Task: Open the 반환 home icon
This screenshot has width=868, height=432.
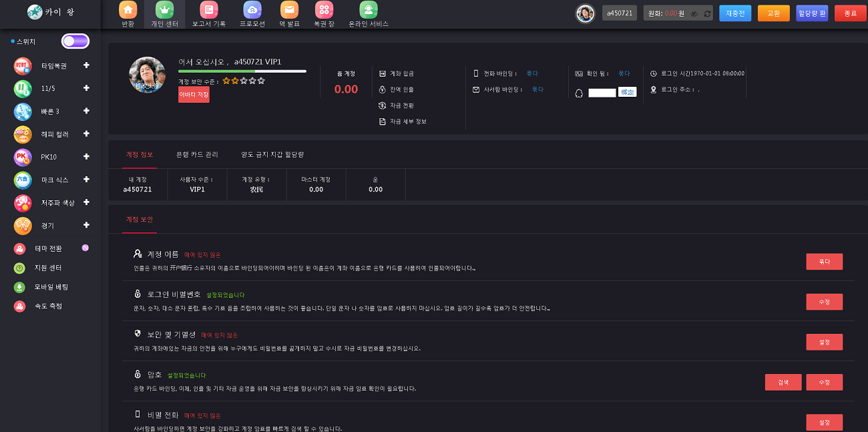Action: tap(128, 10)
